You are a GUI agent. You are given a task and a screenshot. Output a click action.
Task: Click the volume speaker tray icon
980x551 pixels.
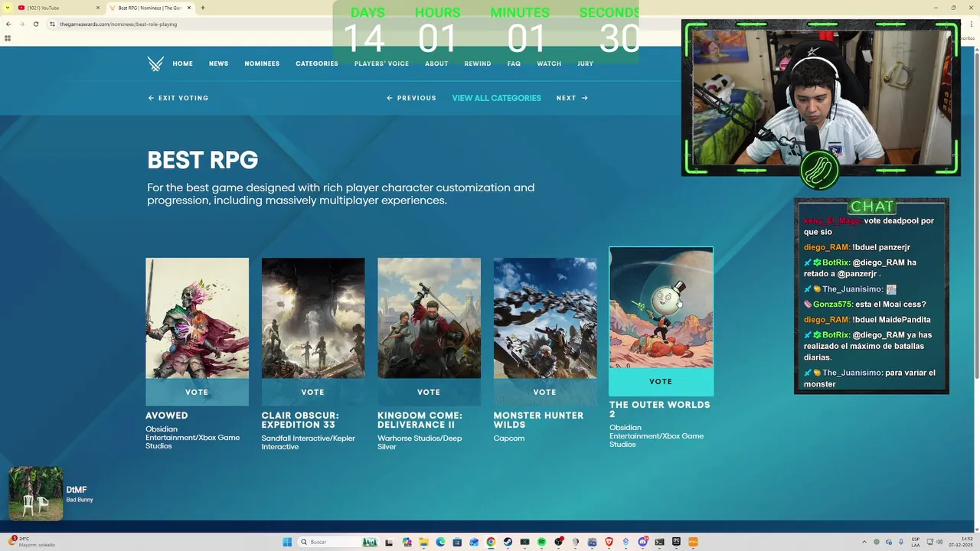(939, 542)
